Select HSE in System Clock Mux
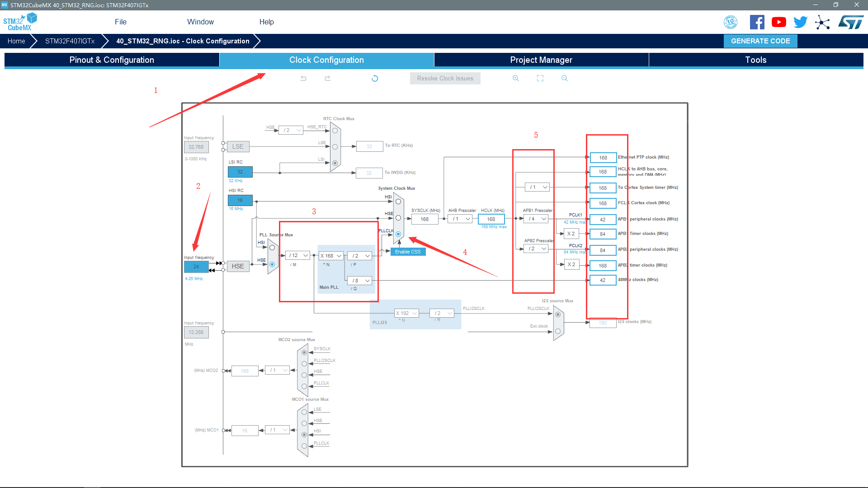The height and width of the screenshot is (488, 868). point(398,218)
